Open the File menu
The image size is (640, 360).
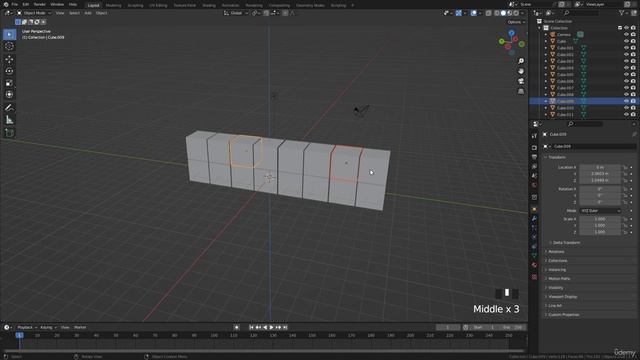click(x=15, y=4)
